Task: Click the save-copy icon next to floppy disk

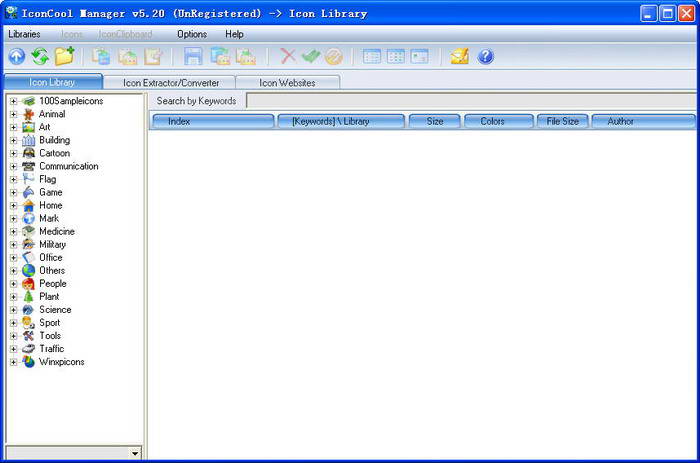Action: tap(220, 57)
